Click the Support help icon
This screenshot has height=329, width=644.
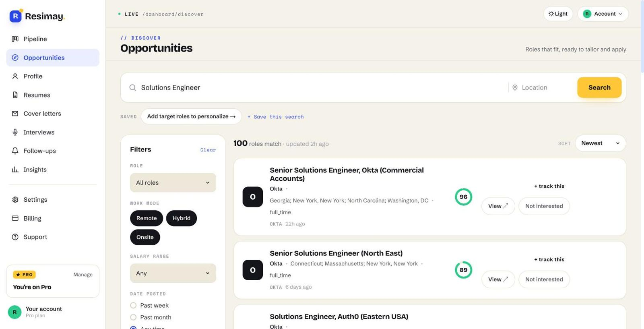pyautogui.click(x=15, y=237)
